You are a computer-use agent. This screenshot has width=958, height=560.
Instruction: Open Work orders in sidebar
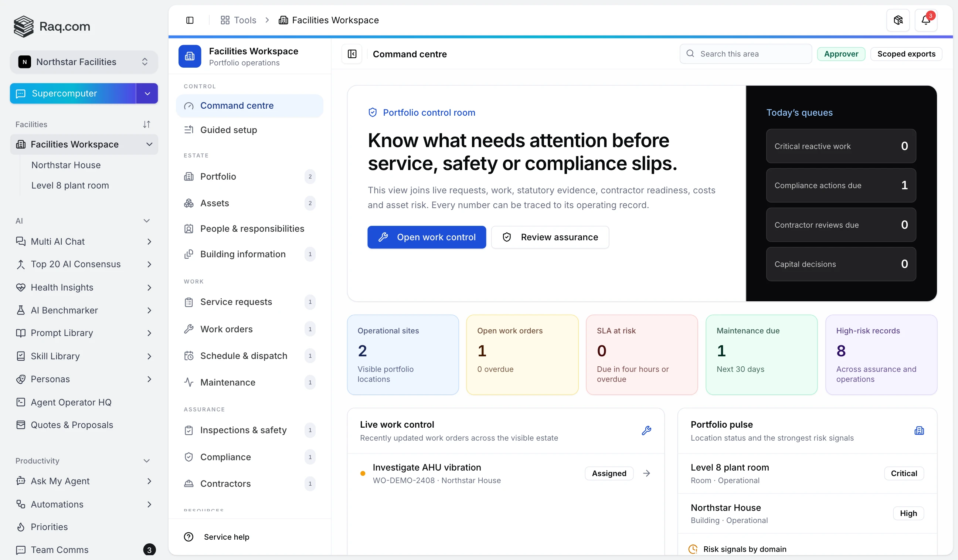[x=249, y=329]
